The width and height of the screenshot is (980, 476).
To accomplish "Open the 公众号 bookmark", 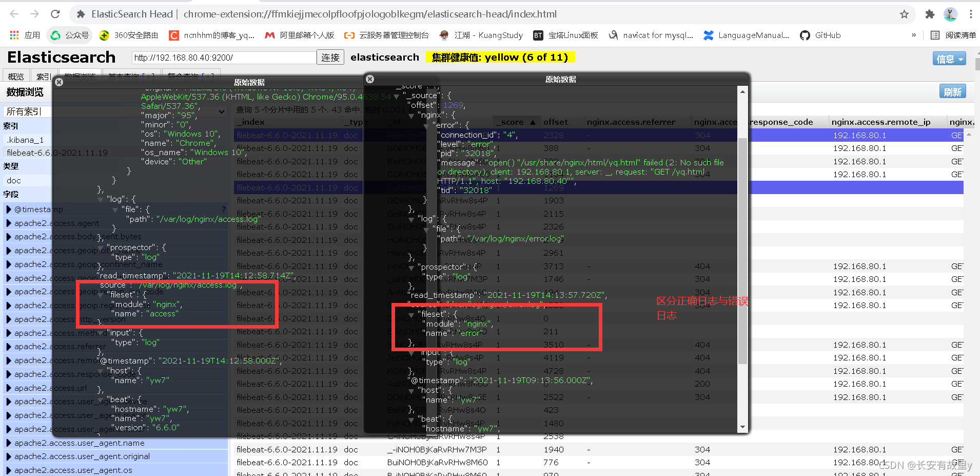I will 69,35.
